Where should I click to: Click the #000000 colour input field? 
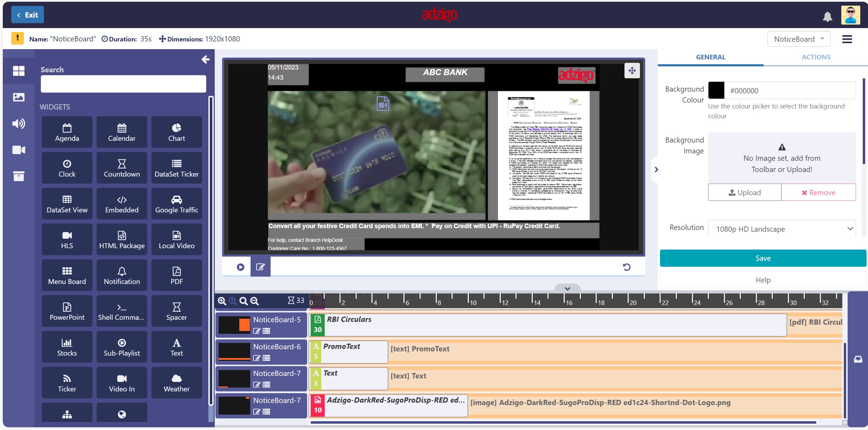pyautogui.click(x=790, y=91)
